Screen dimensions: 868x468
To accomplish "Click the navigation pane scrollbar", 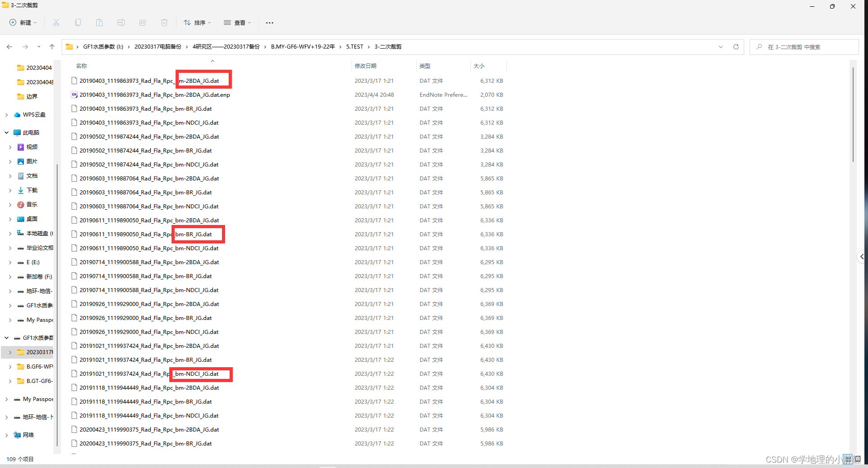I will [x=57, y=306].
